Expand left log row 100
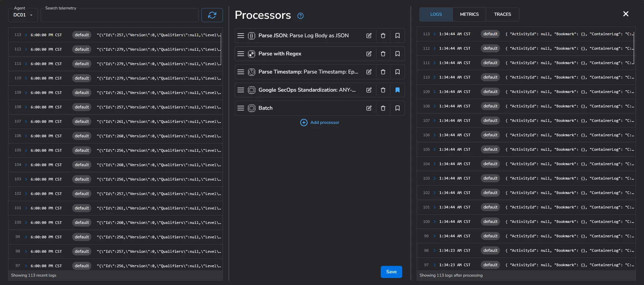The height and width of the screenshot is (285, 644). coord(26,223)
